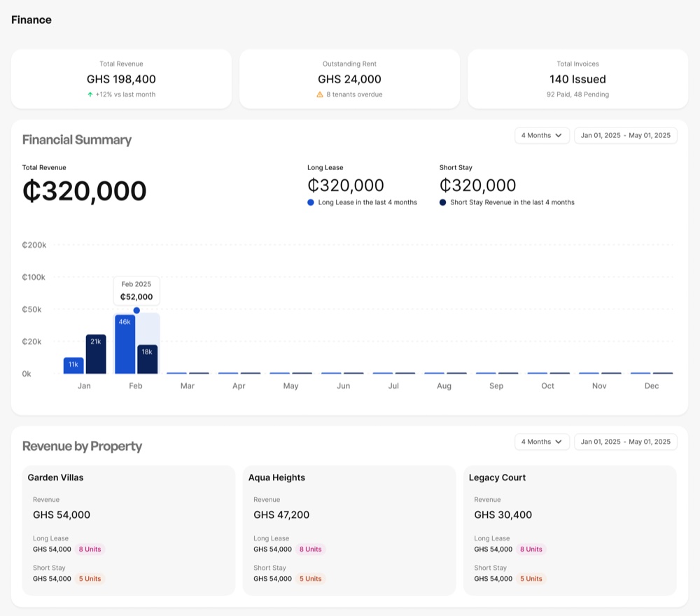Click GHS 54,000 revenue total in Garden Villas
Image resolution: width=700 pixels, height=616 pixels.
[x=62, y=514]
